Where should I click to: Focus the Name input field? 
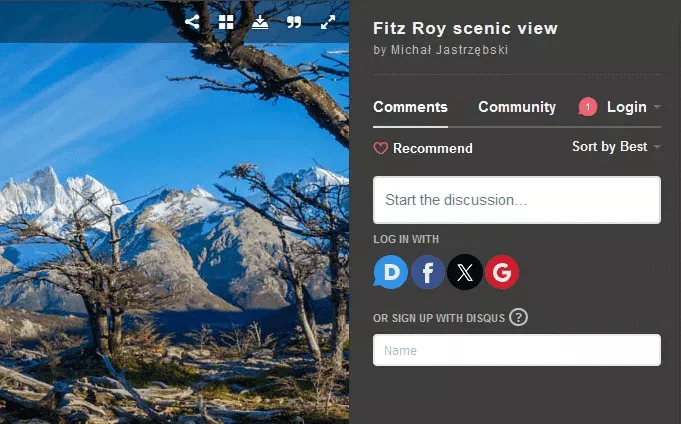516,350
